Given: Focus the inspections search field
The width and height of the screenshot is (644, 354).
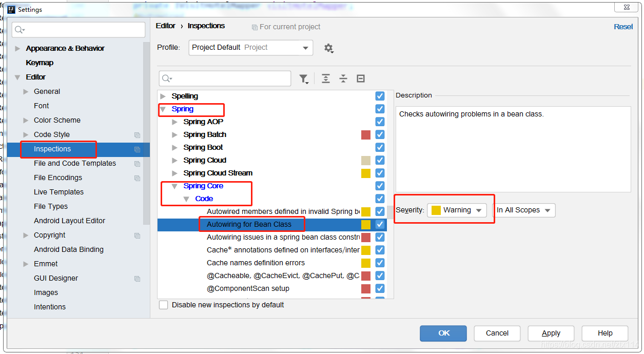Looking at the screenshot, I should pos(225,78).
